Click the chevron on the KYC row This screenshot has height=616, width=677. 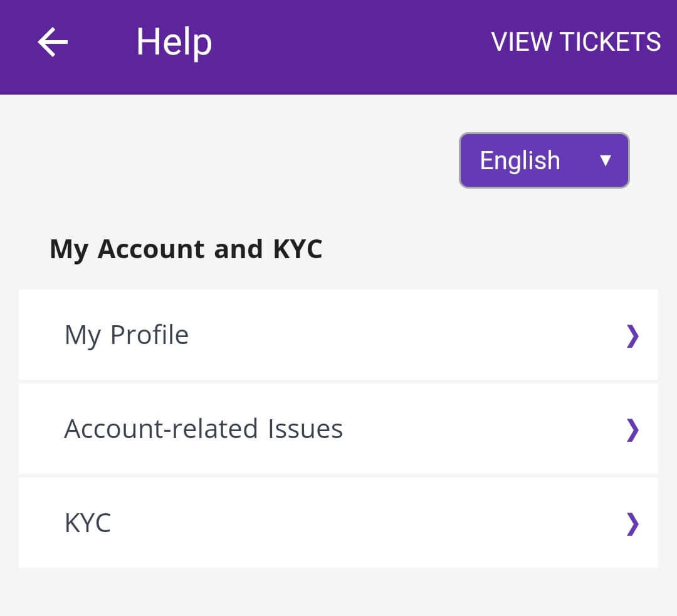(x=632, y=524)
